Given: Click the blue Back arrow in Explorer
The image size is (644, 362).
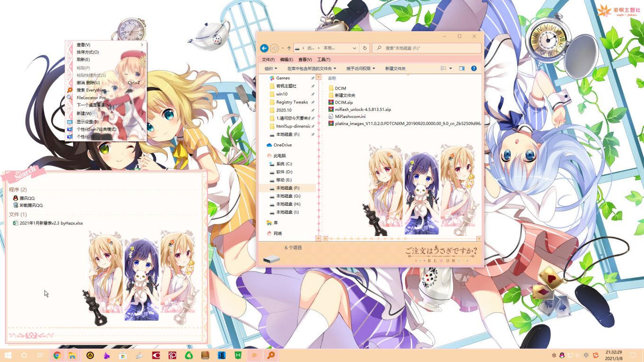Looking at the screenshot, I should pos(264,48).
